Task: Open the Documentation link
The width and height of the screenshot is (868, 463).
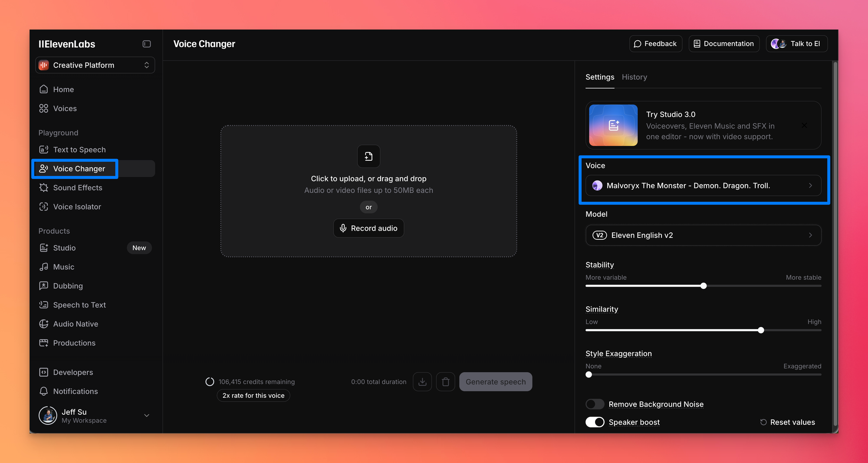Action: pos(724,44)
